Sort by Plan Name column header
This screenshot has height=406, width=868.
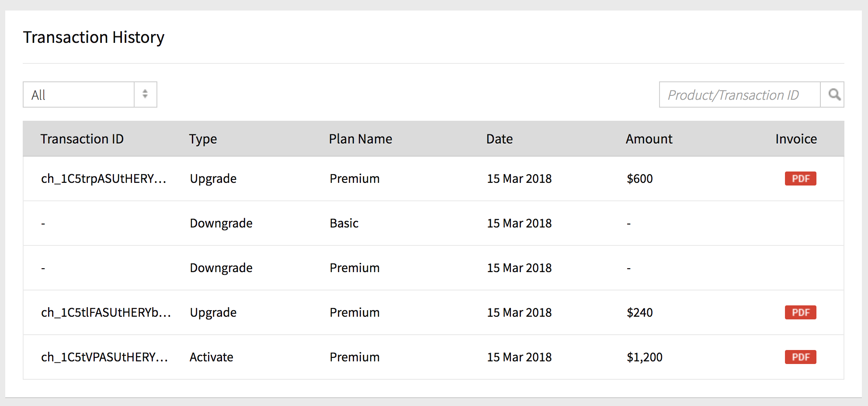pos(361,139)
